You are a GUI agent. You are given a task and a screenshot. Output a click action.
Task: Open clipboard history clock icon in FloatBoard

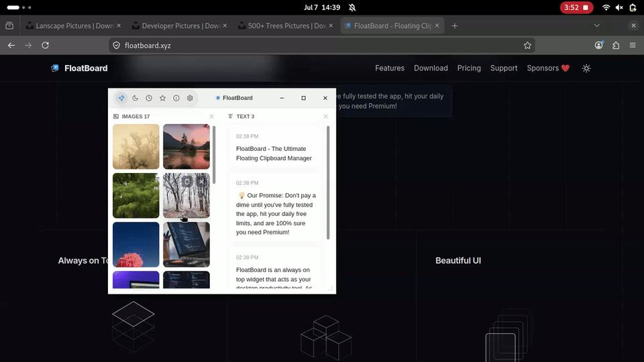pyautogui.click(x=149, y=98)
